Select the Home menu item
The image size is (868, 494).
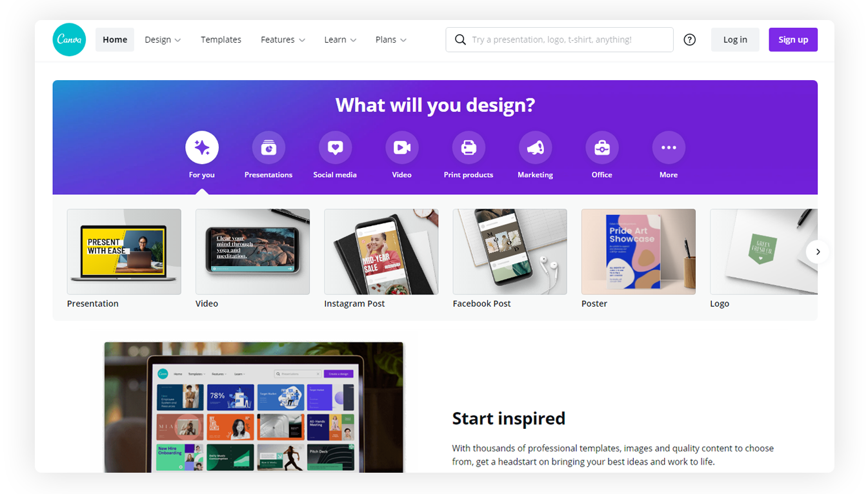tap(115, 39)
